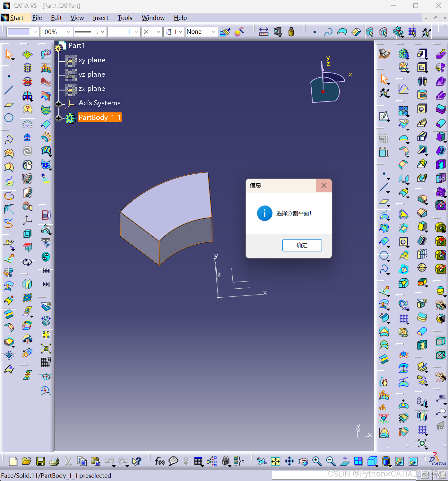Select the Pan view tool
Screen dimensions: 448x481
click(289, 461)
